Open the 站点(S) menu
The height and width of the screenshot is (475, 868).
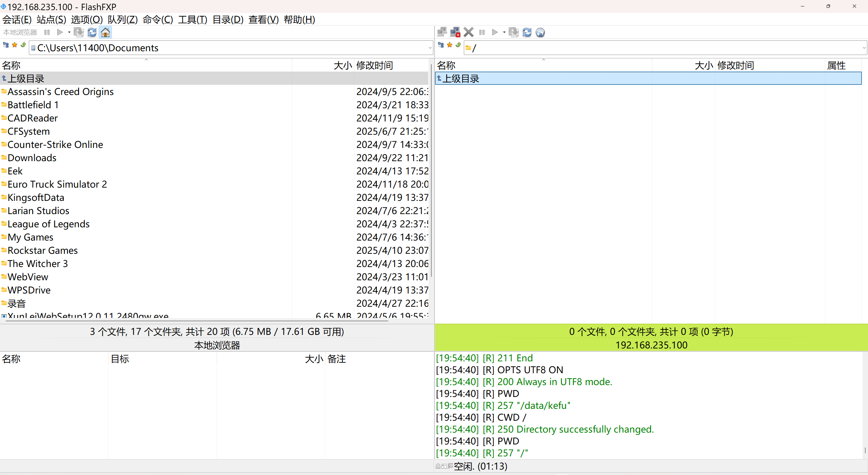(x=51, y=20)
